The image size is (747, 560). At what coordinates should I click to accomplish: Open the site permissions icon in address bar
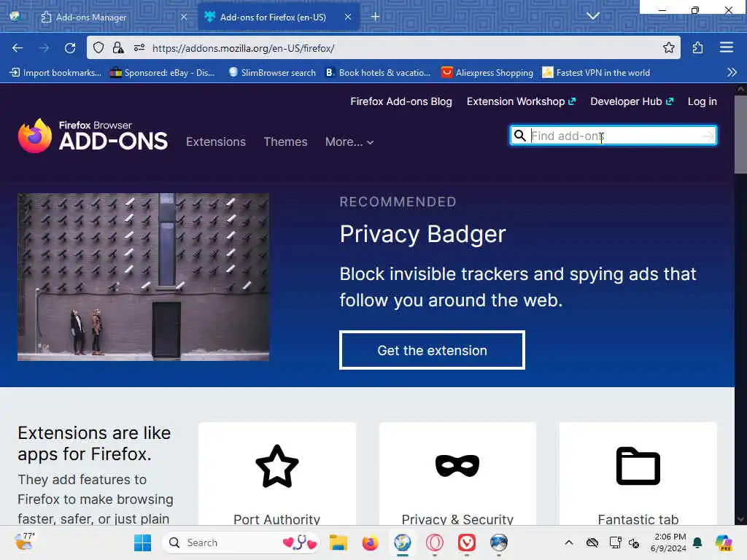[x=139, y=47]
